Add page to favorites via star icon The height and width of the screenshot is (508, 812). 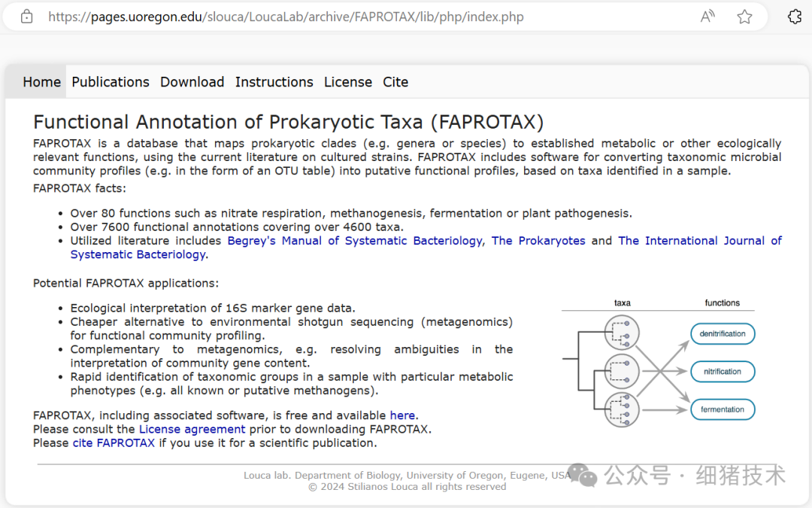[x=744, y=16]
